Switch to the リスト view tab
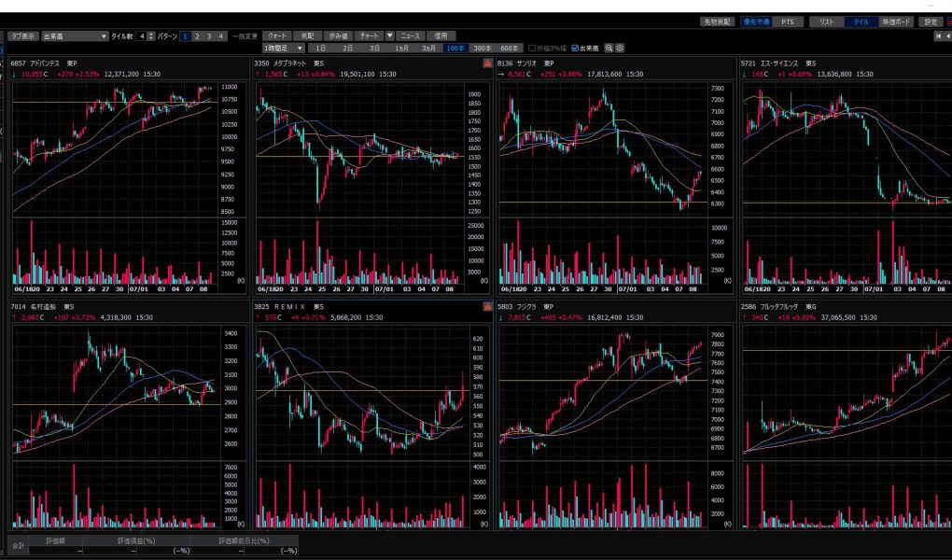This screenshot has width=952, height=560. click(825, 21)
